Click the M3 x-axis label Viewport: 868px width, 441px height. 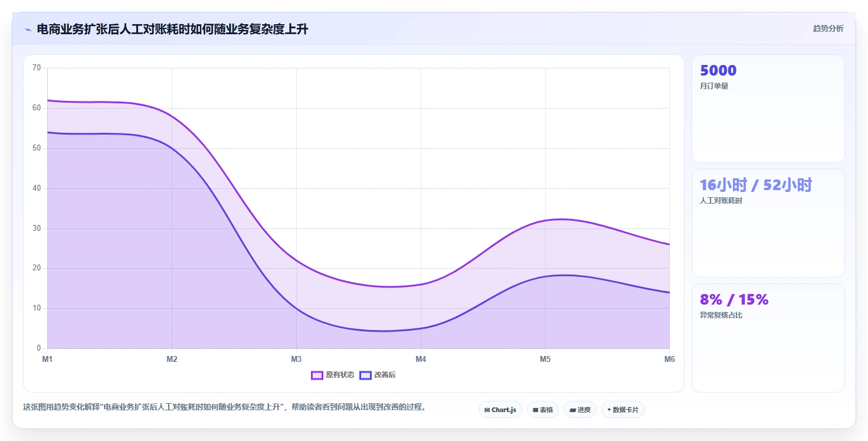click(x=296, y=359)
